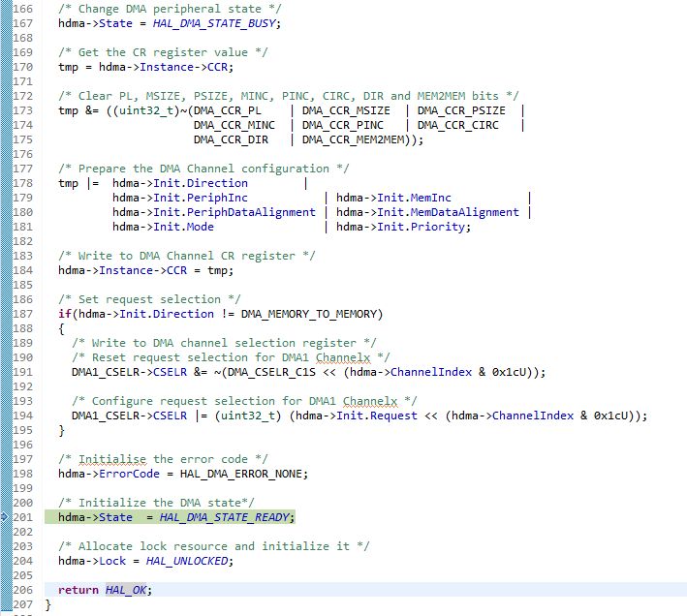This screenshot has height=616, width=687.
Task: Click the 'return' keyword on line 206
Action: click(78, 590)
